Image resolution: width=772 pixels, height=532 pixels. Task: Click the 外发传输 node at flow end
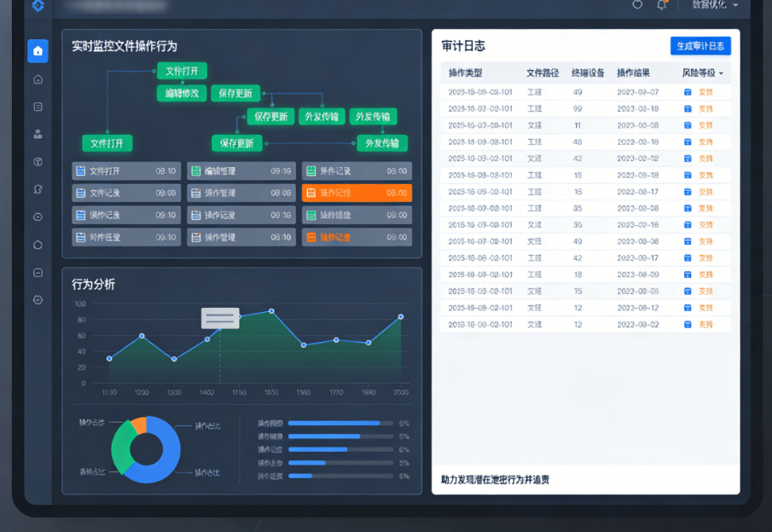(382, 143)
